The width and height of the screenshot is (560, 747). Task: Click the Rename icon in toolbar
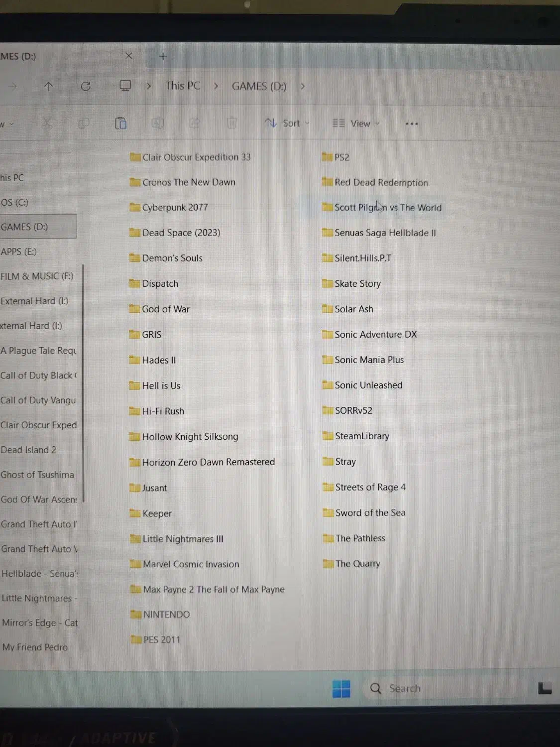[158, 123]
